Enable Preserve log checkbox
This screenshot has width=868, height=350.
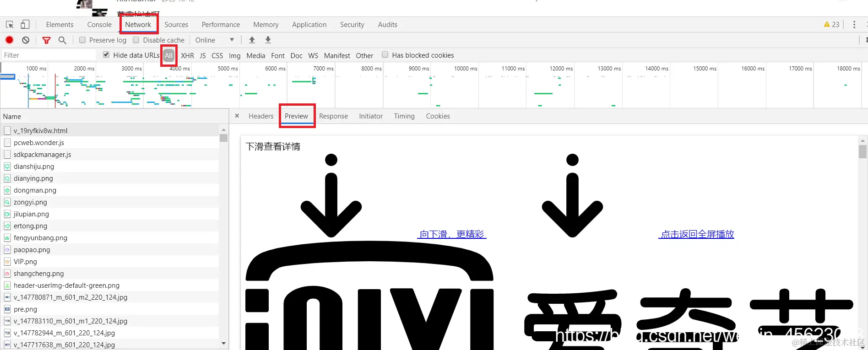click(x=82, y=40)
